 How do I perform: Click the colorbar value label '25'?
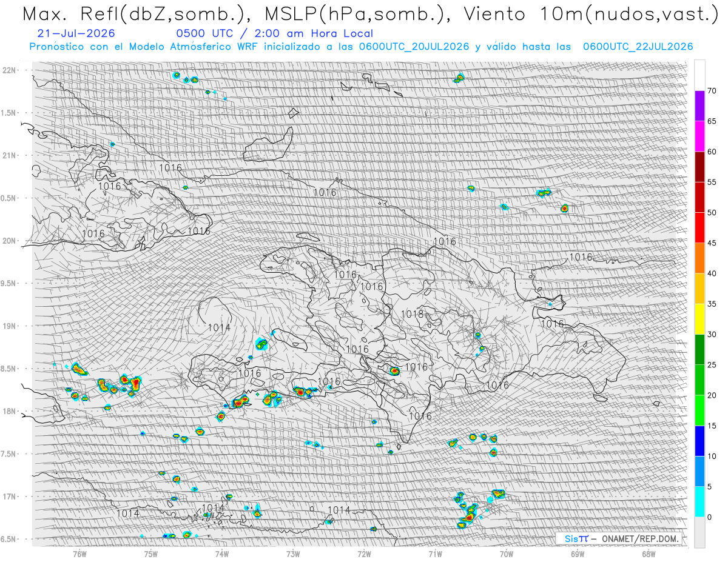click(x=712, y=364)
